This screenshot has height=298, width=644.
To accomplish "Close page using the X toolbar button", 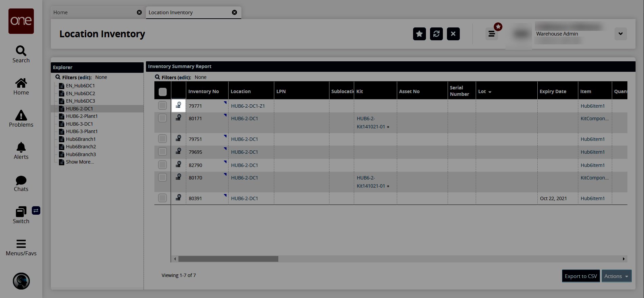I will coord(453,34).
